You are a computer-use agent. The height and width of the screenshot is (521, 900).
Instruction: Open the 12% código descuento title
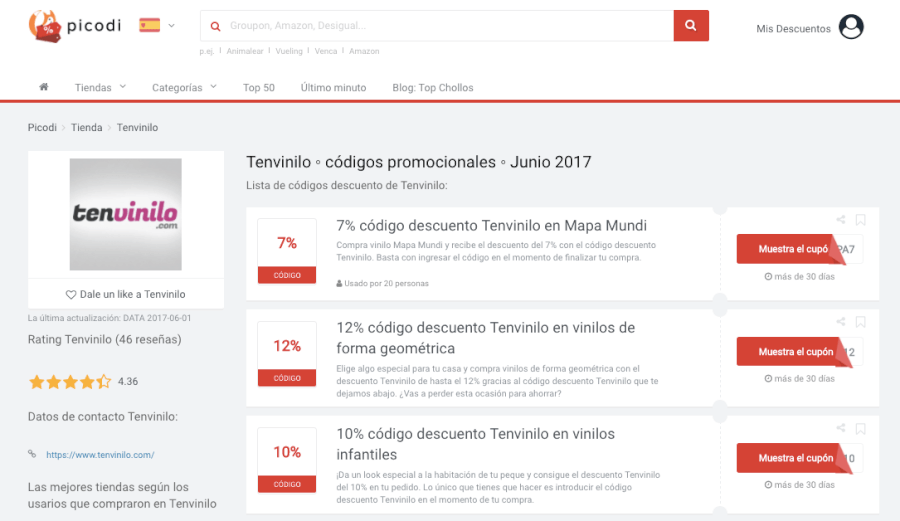(x=486, y=338)
